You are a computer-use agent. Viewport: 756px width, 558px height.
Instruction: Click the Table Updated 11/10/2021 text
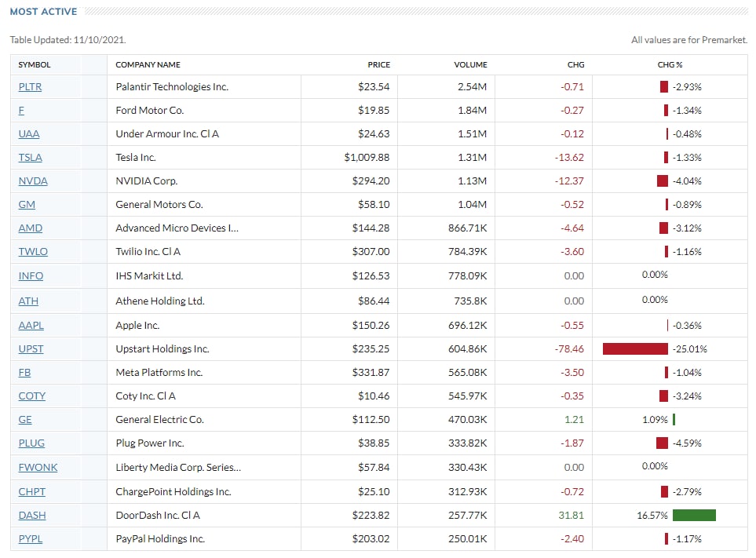[x=68, y=40]
